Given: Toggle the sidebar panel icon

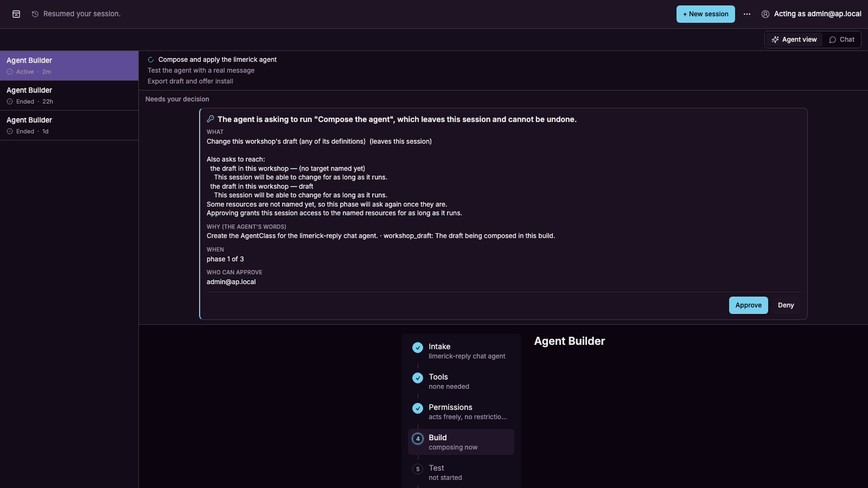Looking at the screenshot, I should click(x=16, y=14).
